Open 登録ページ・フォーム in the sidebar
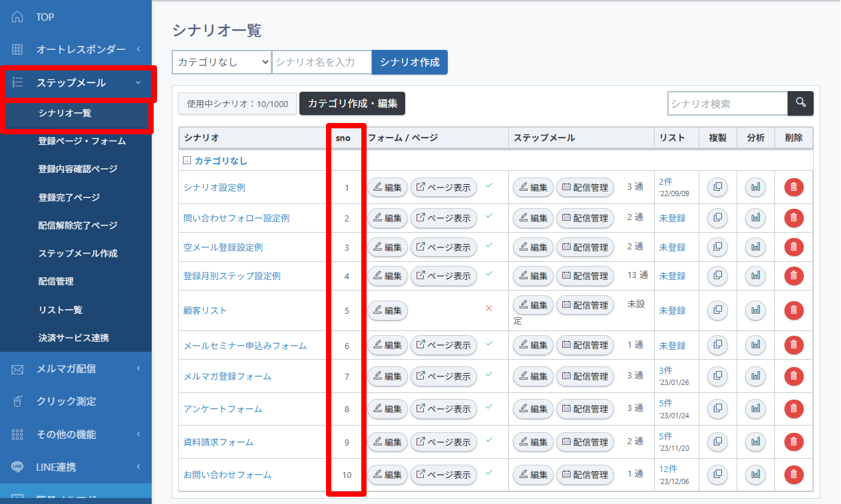 coord(82,141)
